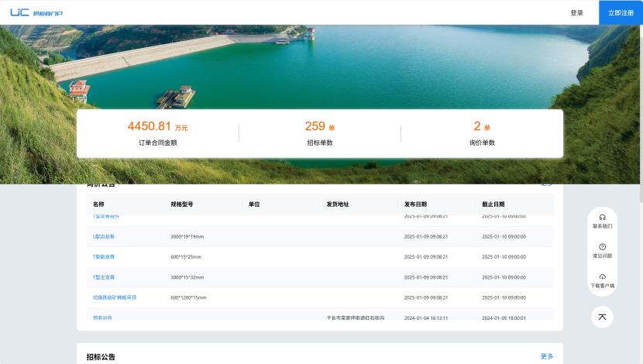Click the 截止日期 column header
This screenshot has height=364, width=643.
click(x=493, y=204)
